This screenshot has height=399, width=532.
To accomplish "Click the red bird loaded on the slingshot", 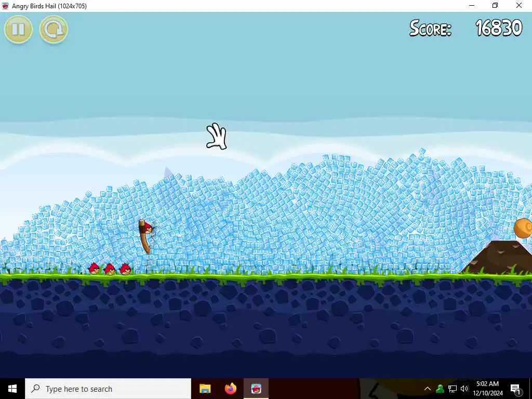I will (148, 229).
